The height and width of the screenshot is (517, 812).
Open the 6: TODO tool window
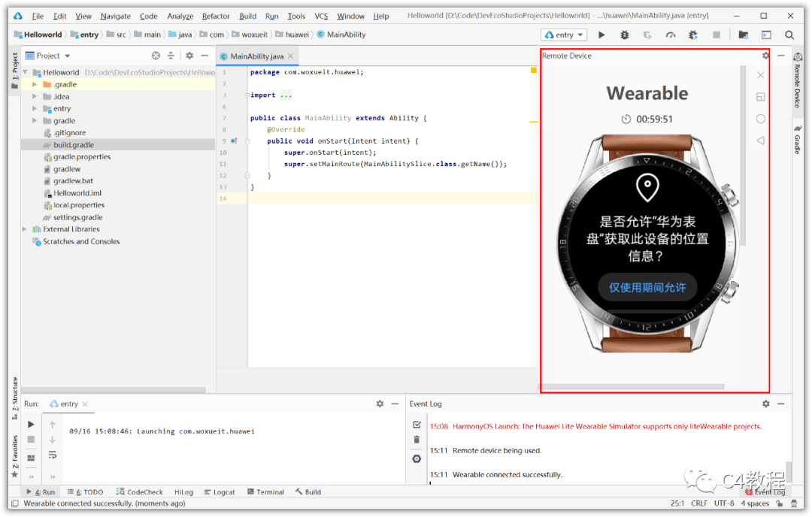pyautogui.click(x=86, y=492)
